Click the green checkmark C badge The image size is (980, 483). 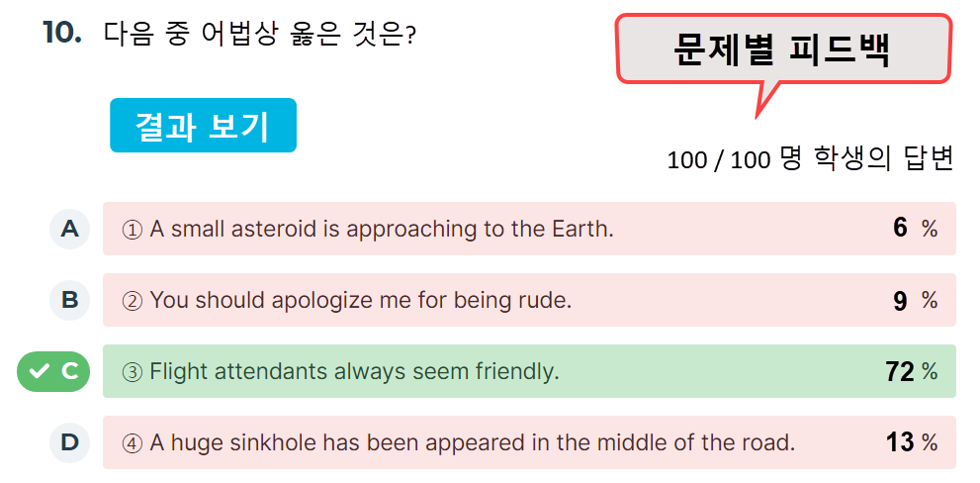coord(53,371)
